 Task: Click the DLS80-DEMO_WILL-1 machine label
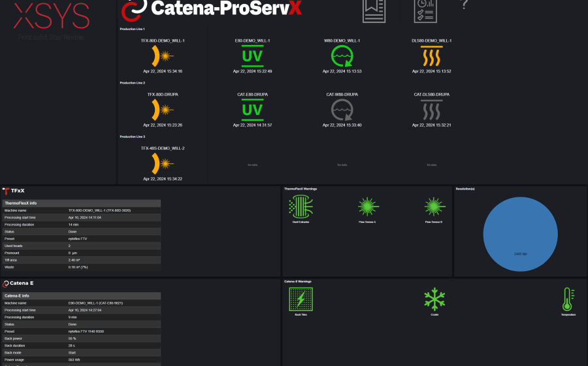tap(432, 41)
